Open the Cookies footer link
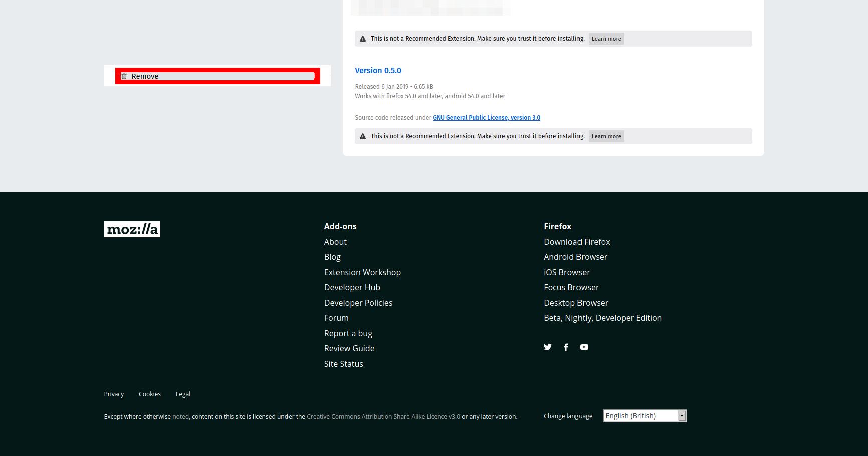The image size is (868, 456). (x=150, y=394)
